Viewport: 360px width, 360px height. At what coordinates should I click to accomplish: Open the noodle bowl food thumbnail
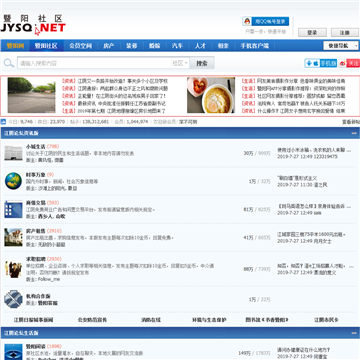tap(211, 95)
